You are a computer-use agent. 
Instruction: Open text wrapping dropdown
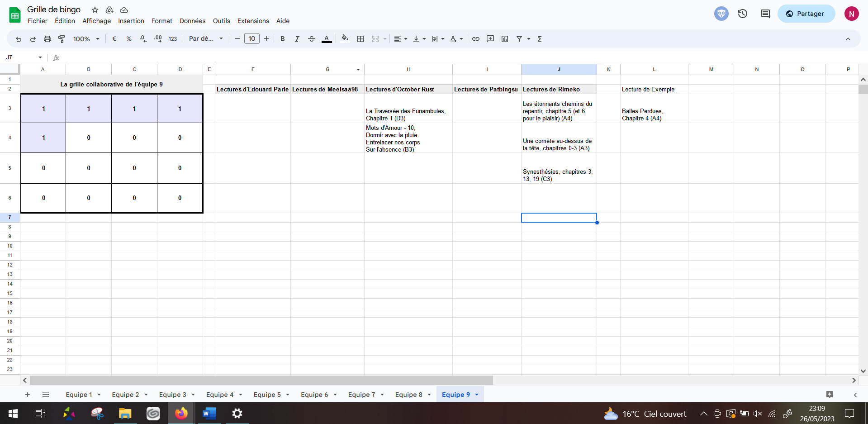point(438,39)
